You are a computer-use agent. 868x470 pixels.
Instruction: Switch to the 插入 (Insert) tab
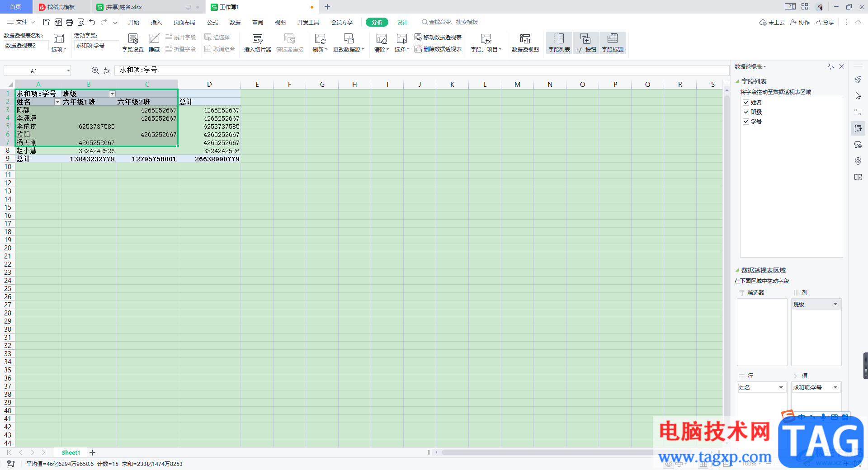click(x=156, y=22)
